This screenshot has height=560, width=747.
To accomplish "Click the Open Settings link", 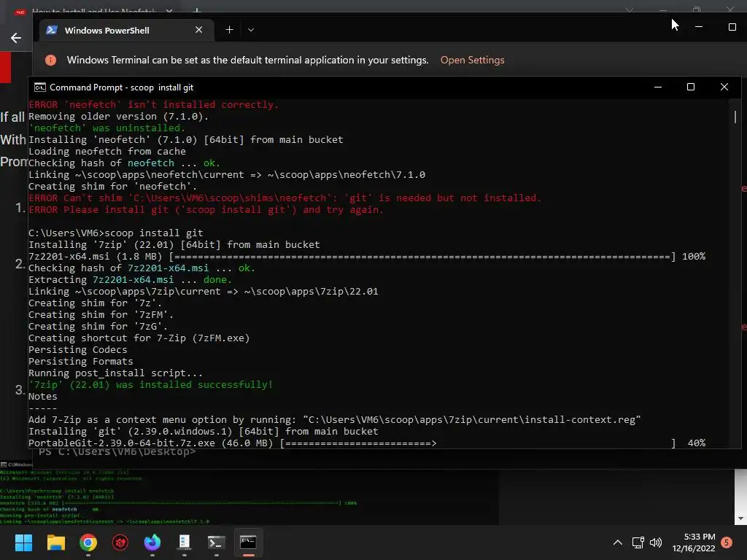I will (x=472, y=60).
